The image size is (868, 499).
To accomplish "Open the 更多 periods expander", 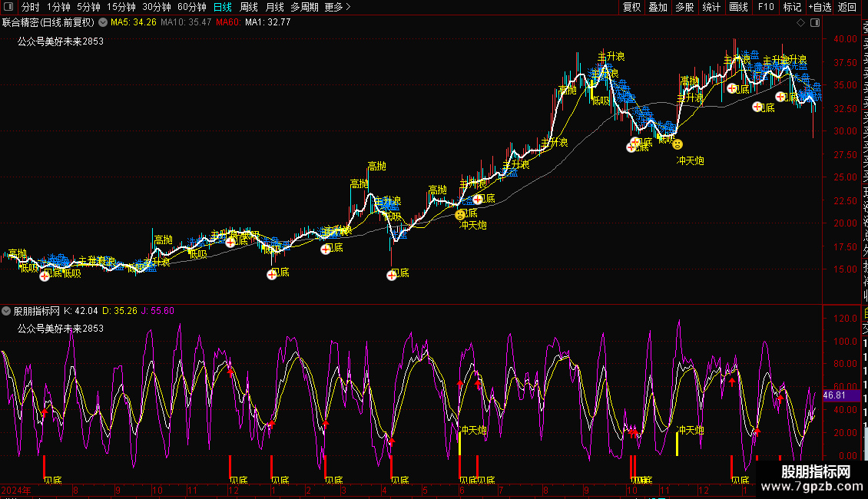I will coord(337,7).
